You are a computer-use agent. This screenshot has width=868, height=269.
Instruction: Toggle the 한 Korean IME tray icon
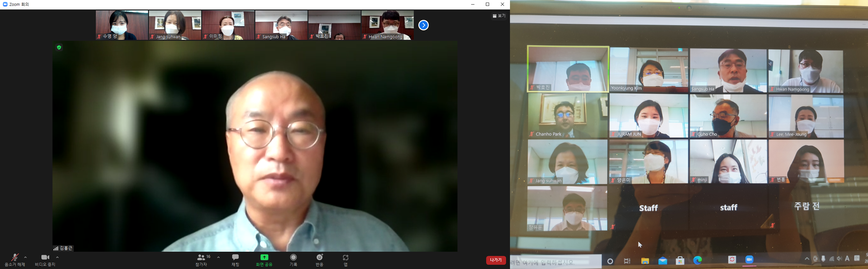coord(857,258)
